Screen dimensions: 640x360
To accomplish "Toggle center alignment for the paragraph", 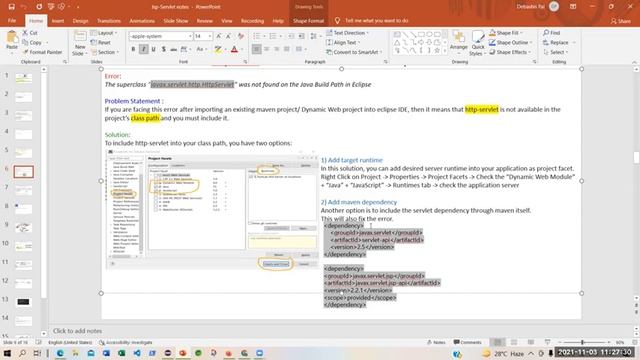I will pos(267,49).
